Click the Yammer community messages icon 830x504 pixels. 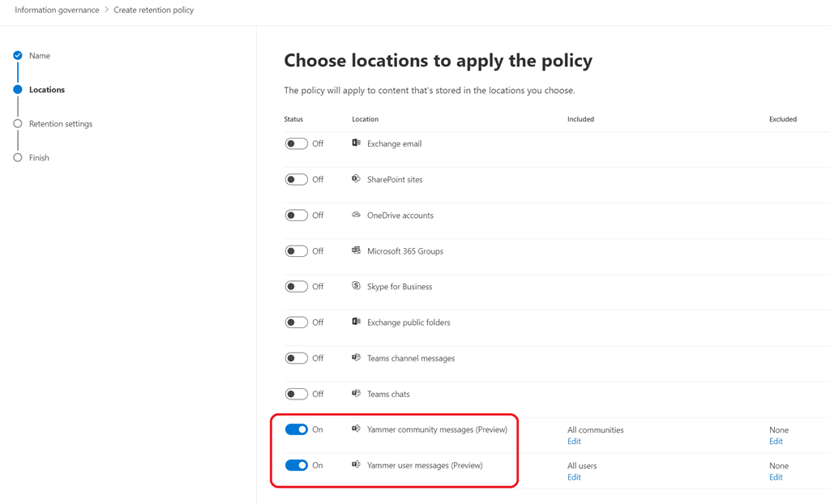click(356, 429)
